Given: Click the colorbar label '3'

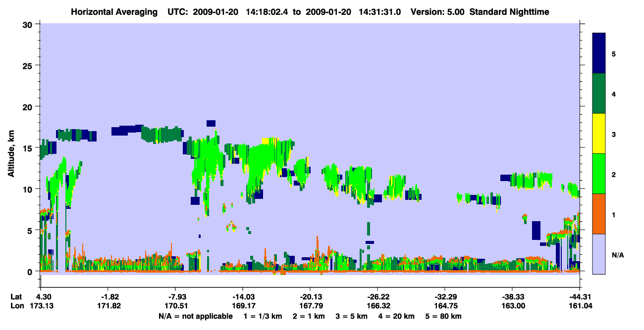Looking at the screenshot, I should pyautogui.click(x=613, y=134).
